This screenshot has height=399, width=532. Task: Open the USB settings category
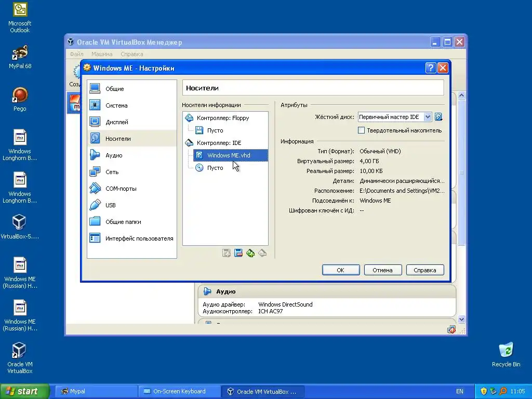(x=131, y=205)
